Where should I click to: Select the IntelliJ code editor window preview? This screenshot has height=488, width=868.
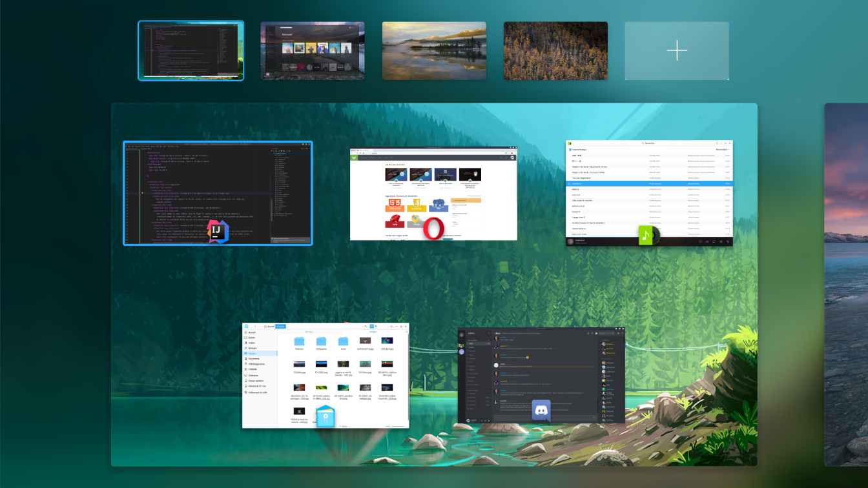pos(218,193)
